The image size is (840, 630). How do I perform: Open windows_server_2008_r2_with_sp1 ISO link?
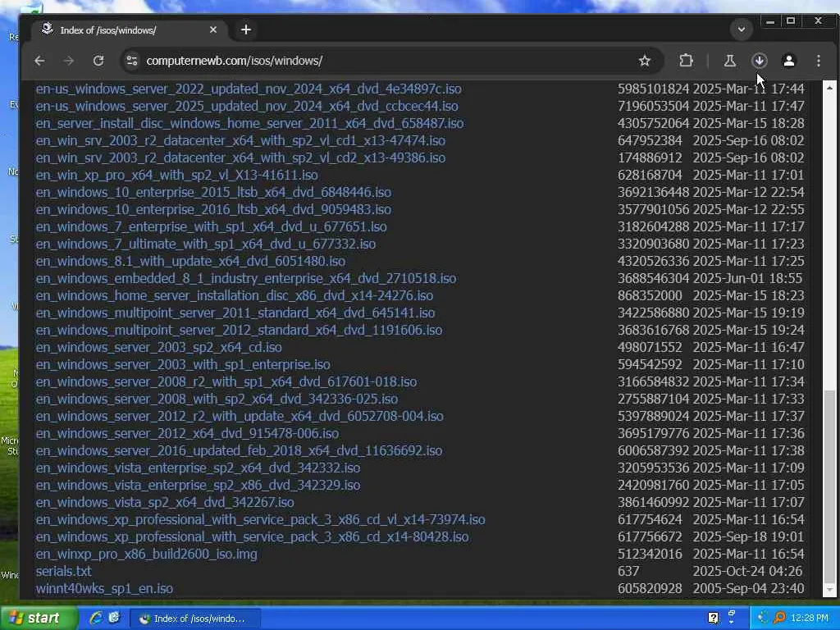(x=226, y=381)
